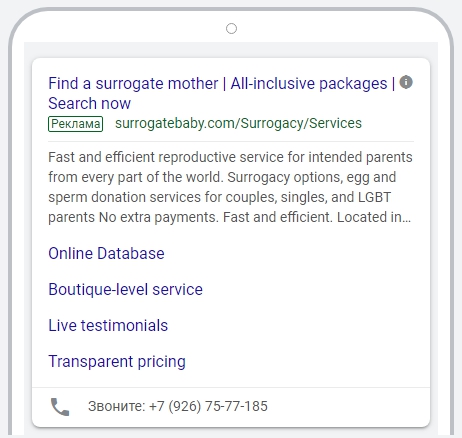Click the green Реклама ad badge
This screenshot has width=462, height=438.
pyautogui.click(x=75, y=124)
